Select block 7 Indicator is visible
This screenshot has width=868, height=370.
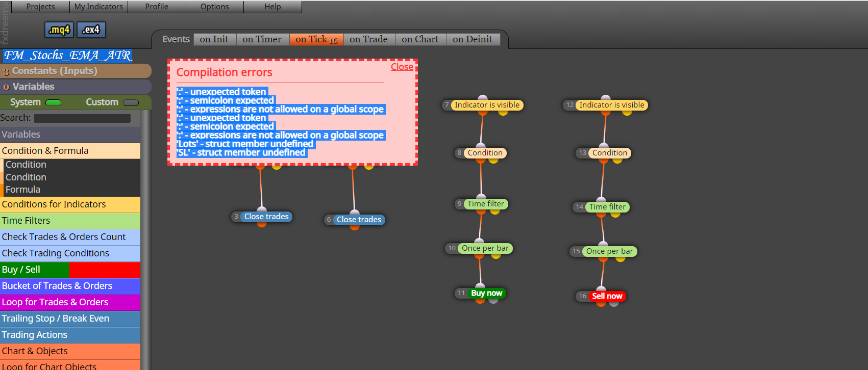[487, 105]
